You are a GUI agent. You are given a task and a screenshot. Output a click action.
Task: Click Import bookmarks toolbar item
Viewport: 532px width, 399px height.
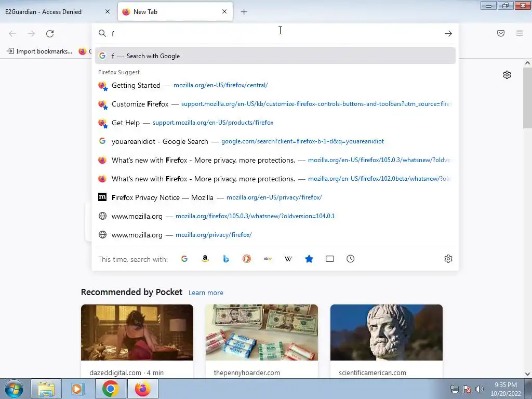coord(39,51)
